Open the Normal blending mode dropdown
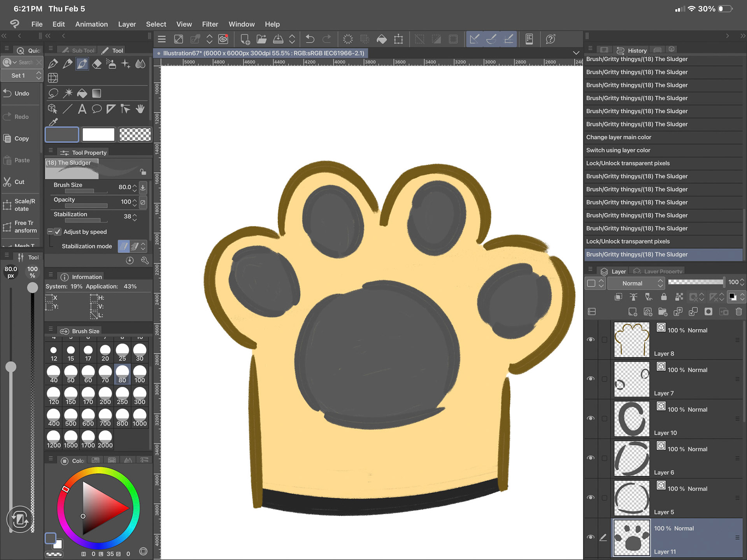Image resolution: width=747 pixels, height=560 pixels. (636, 283)
